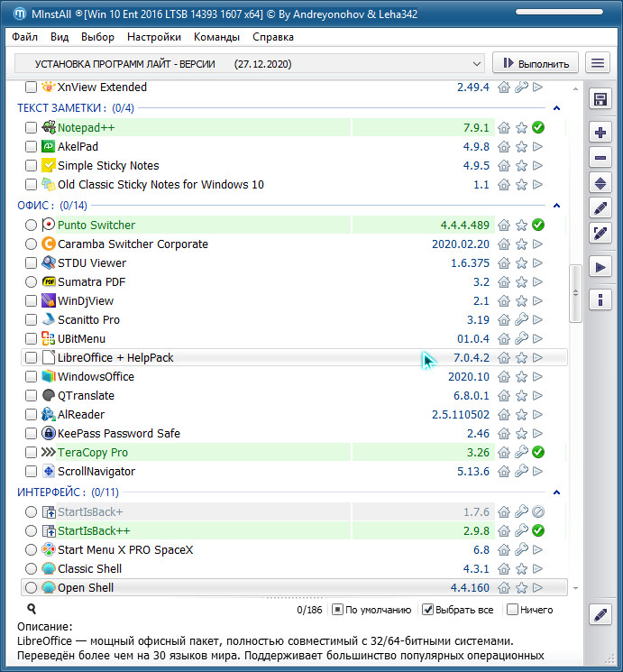
Task: Collapse the ИНТЕРФЕЙС section arrow
Action: (556, 492)
